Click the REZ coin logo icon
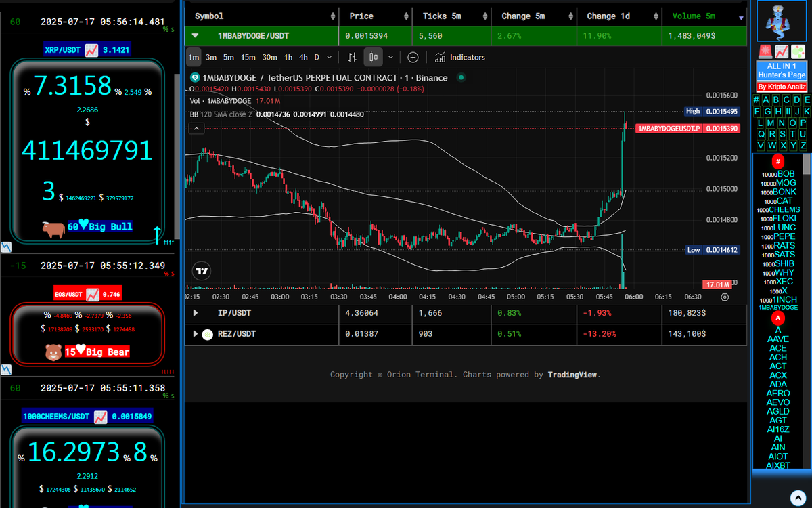Screen dimensions: 812x508 pyautogui.click(x=208, y=334)
